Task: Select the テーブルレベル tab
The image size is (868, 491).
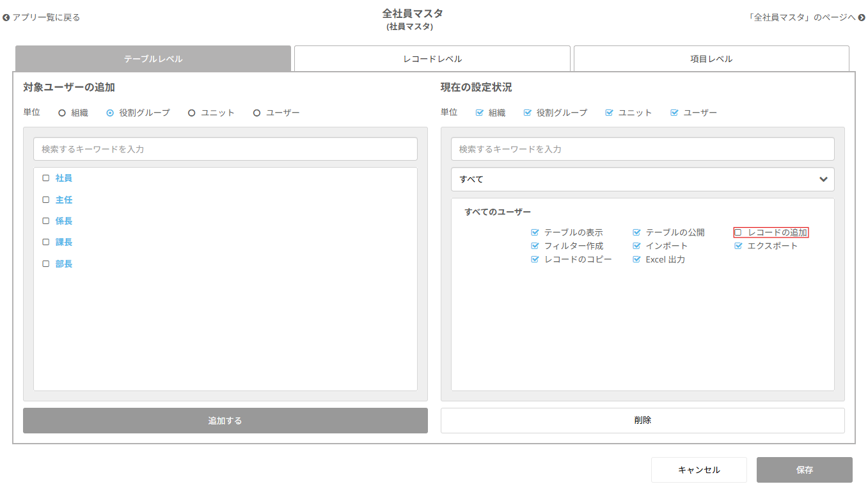Action: [153, 59]
